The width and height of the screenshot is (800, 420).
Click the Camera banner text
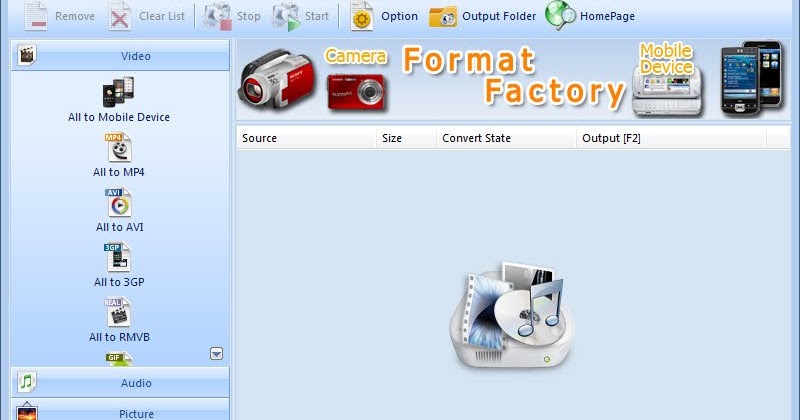pyautogui.click(x=356, y=56)
